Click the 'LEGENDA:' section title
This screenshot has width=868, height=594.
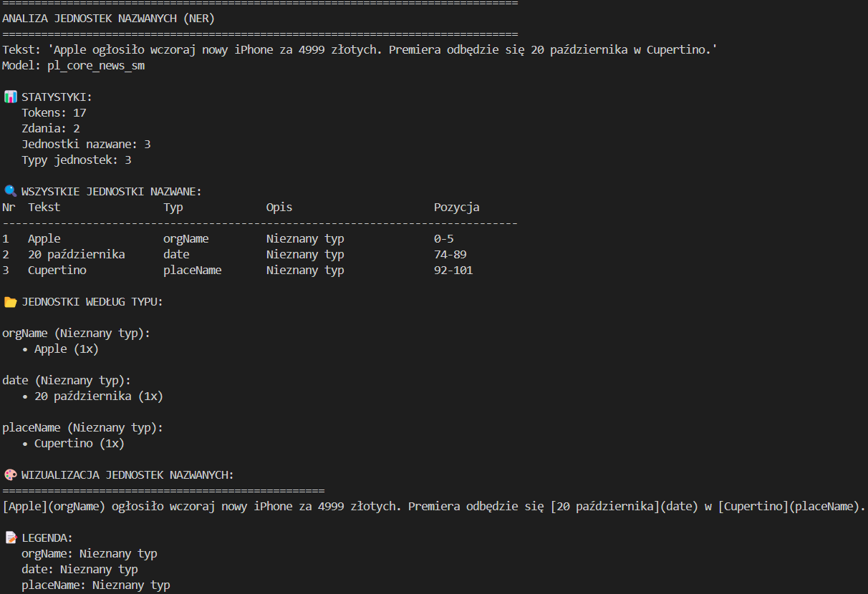pyautogui.click(x=47, y=537)
